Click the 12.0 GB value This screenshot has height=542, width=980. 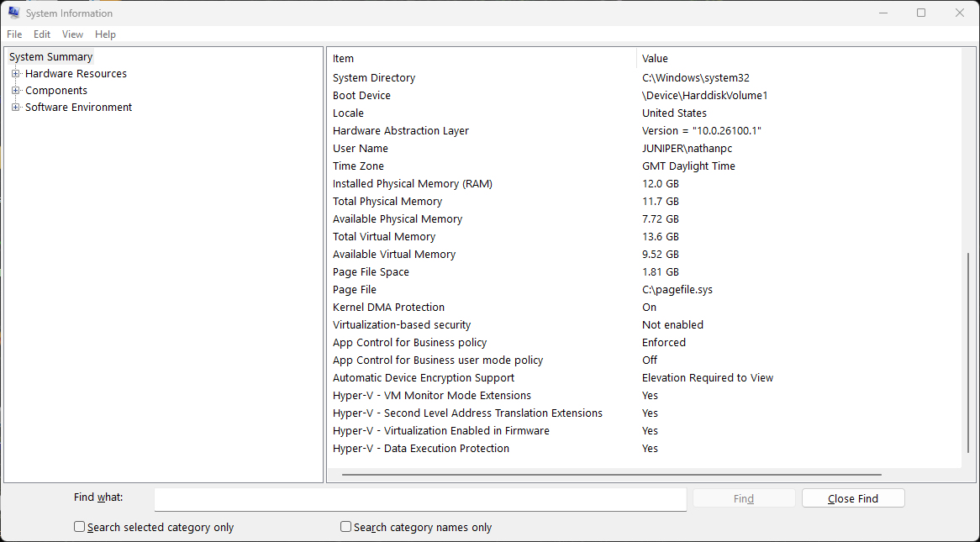(660, 184)
